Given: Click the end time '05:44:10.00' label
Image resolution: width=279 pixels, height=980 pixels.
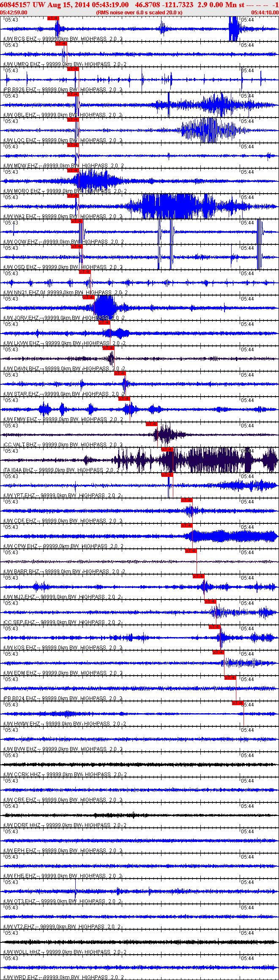Looking at the screenshot, I should 265,13.
